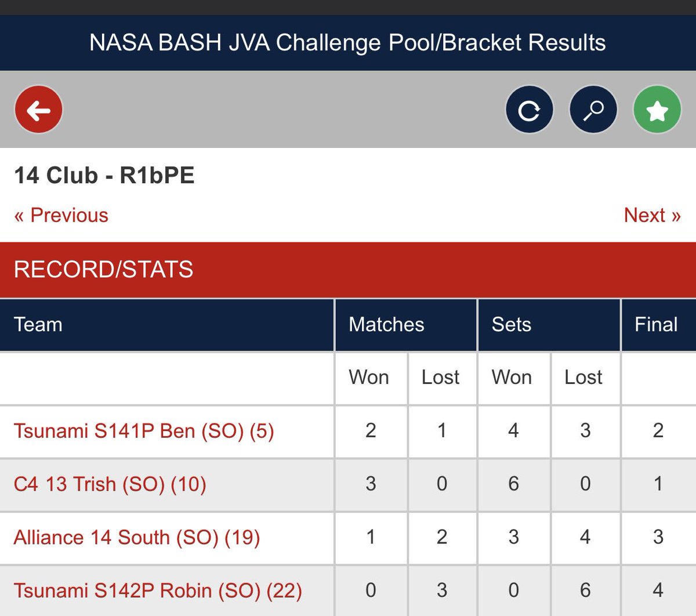The height and width of the screenshot is (616, 696).
Task: Open search with magnifier icon
Action: pos(593,110)
